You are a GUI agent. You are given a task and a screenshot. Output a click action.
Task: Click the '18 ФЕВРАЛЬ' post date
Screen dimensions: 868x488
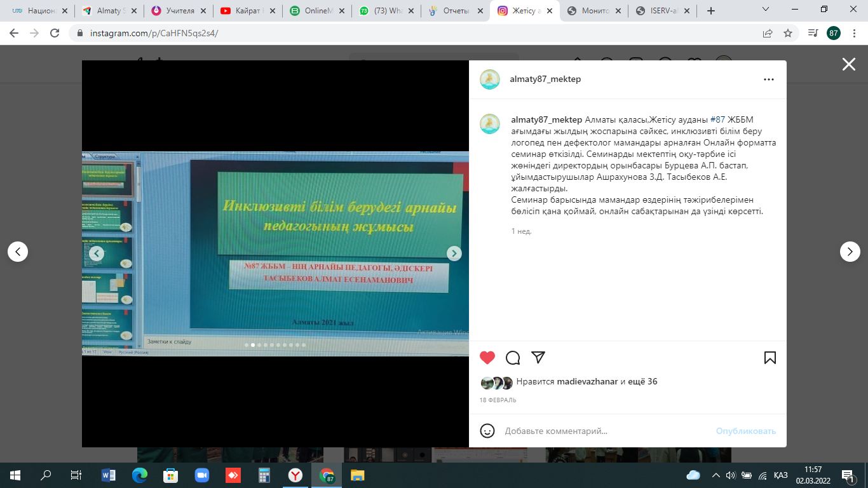pos(498,400)
